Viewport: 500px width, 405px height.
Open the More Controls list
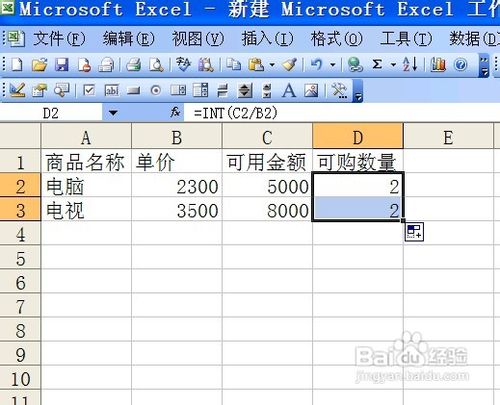(339, 90)
